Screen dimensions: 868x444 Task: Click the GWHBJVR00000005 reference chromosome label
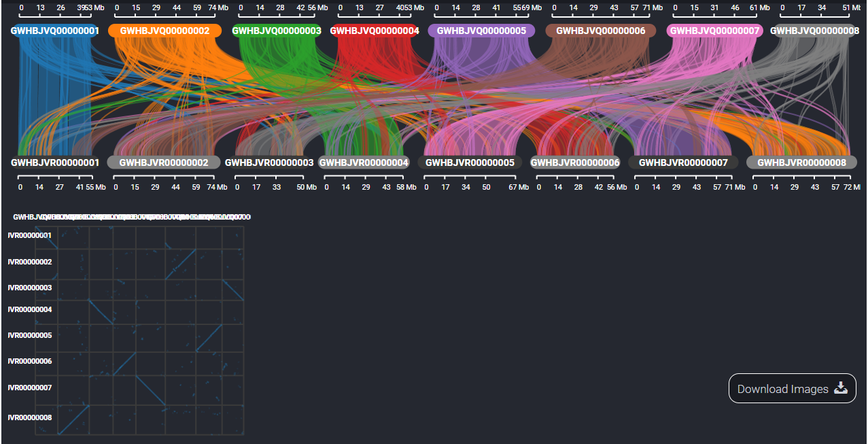pos(470,163)
